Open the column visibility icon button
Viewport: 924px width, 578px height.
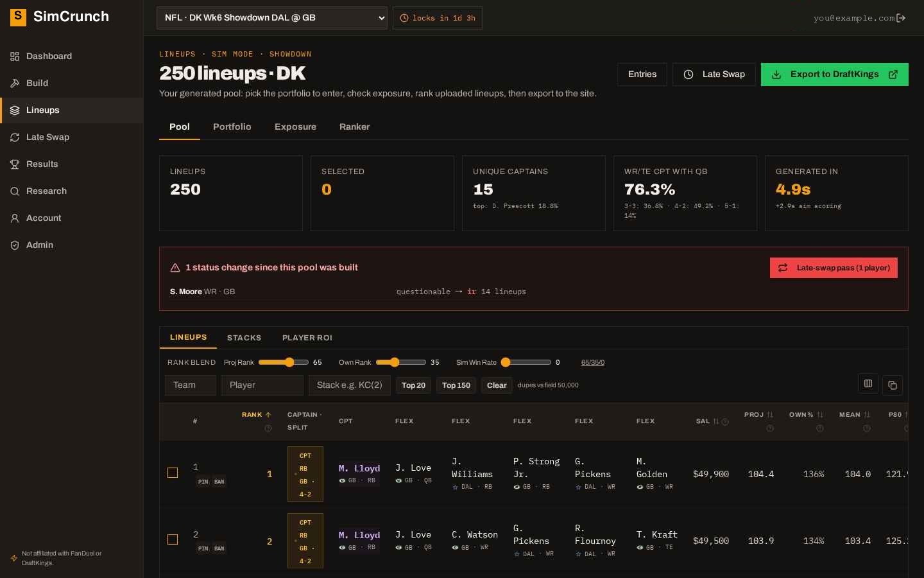(868, 383)
